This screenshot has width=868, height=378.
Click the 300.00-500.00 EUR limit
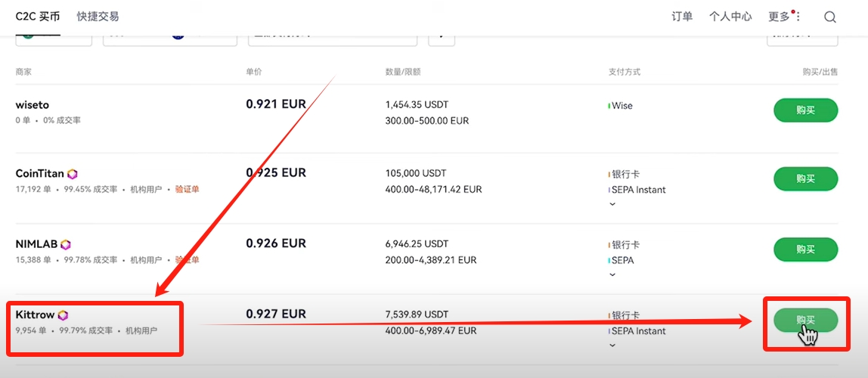426,121
